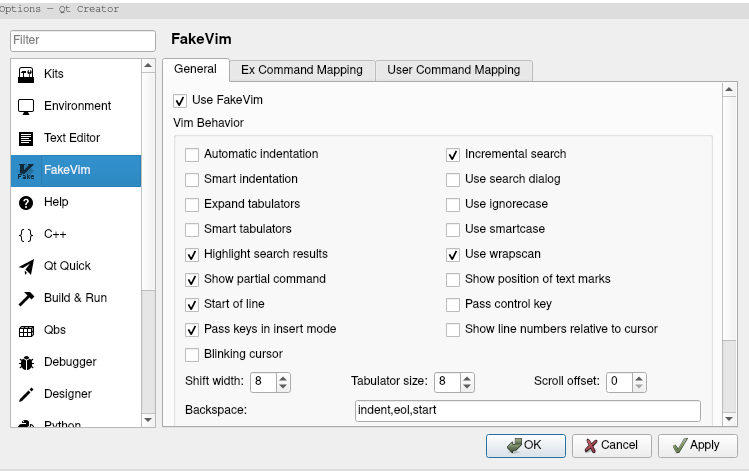This screenshot has height=472, width=749.
Task: Click the Backspace text field
Action: [528, 411]
